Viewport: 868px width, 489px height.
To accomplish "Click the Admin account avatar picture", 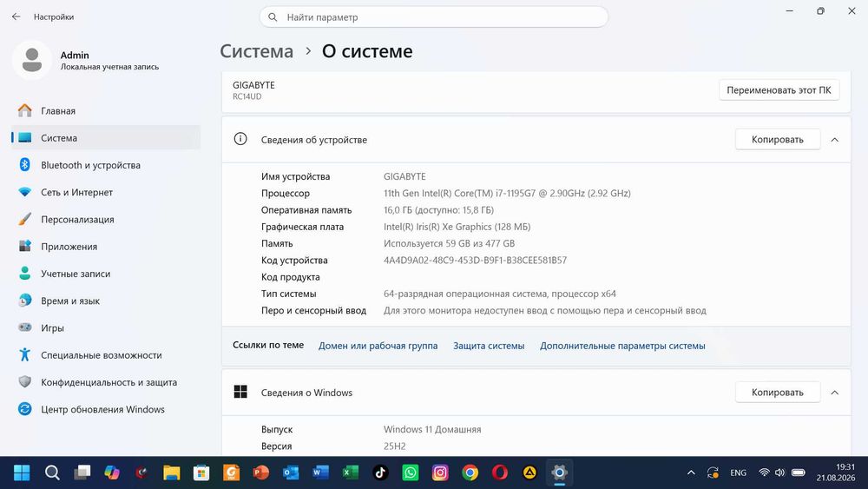I will coord(32,60).
